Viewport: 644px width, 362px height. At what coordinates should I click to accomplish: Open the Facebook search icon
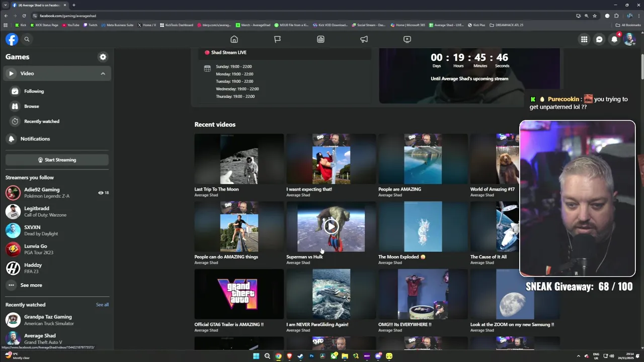click(27, 39)
